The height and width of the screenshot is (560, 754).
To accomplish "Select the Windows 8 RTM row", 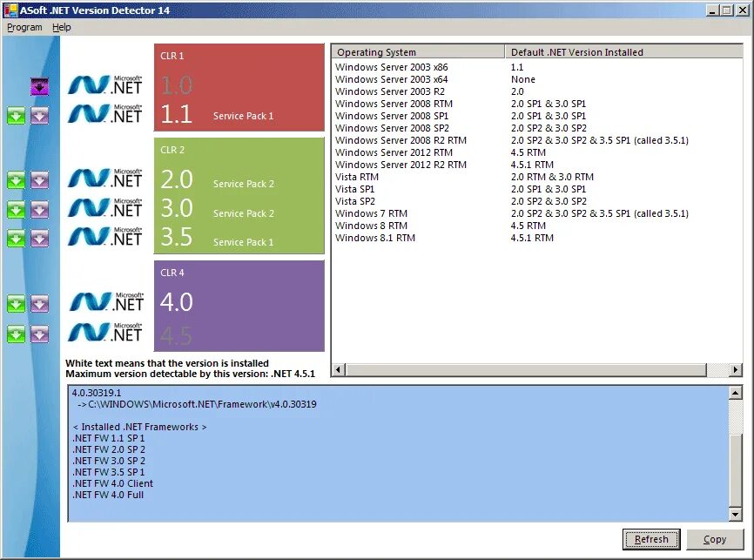I will coord(536,226).
